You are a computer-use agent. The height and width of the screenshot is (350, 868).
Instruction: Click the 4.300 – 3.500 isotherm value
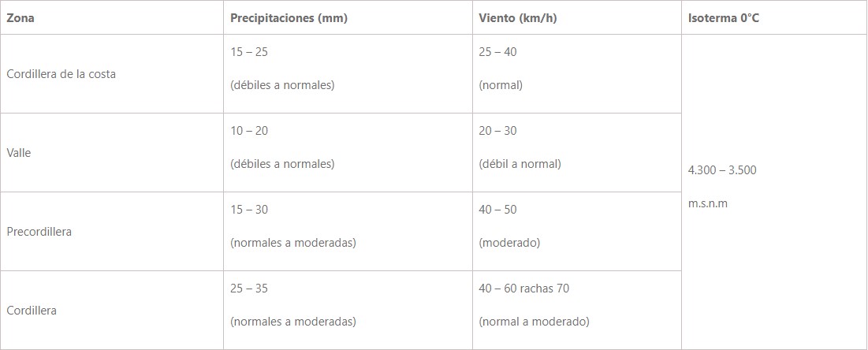722,170
